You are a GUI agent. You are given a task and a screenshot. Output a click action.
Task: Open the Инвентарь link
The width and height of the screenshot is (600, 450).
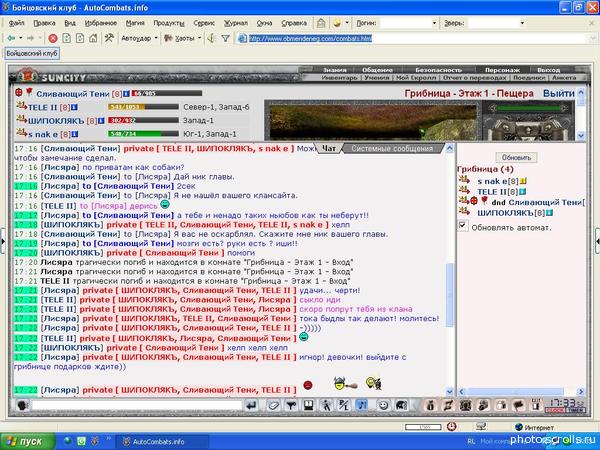pos(339,78)
